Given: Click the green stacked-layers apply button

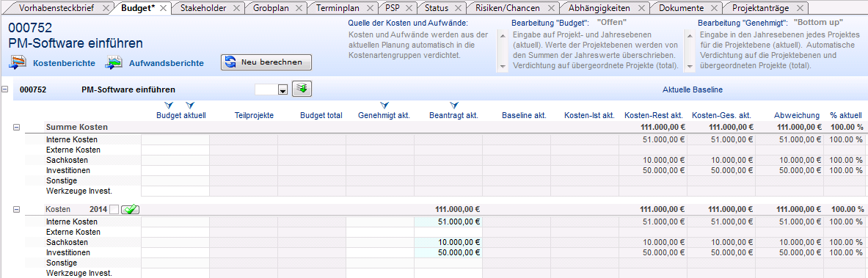Looking at the screenshot, I should click(302, 89).
